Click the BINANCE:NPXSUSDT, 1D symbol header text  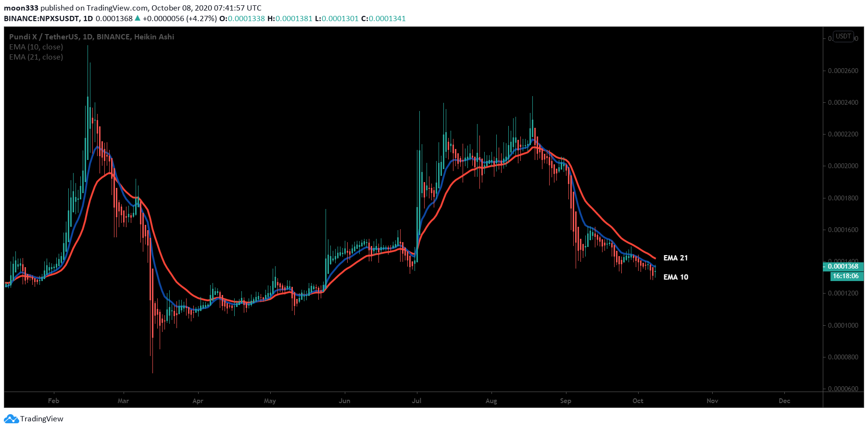pos(49,18)
